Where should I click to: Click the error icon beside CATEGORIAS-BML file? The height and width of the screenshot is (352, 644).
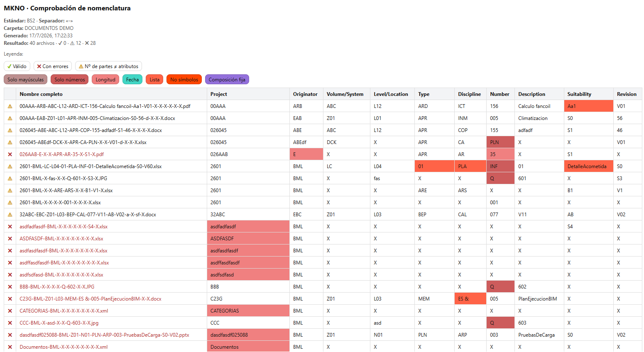click(x=10, y=311)
